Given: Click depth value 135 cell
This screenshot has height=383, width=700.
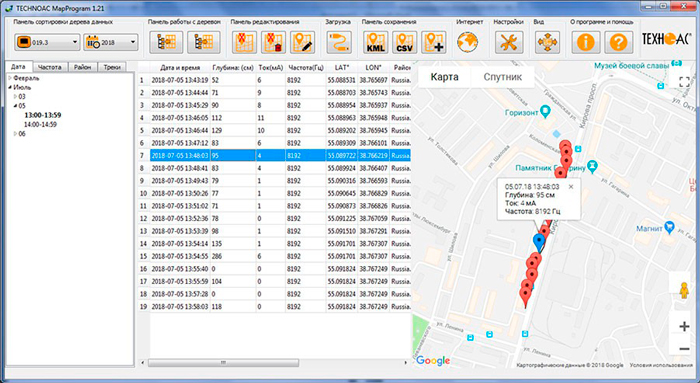Looking at the screenshot, I should [233, 244].
